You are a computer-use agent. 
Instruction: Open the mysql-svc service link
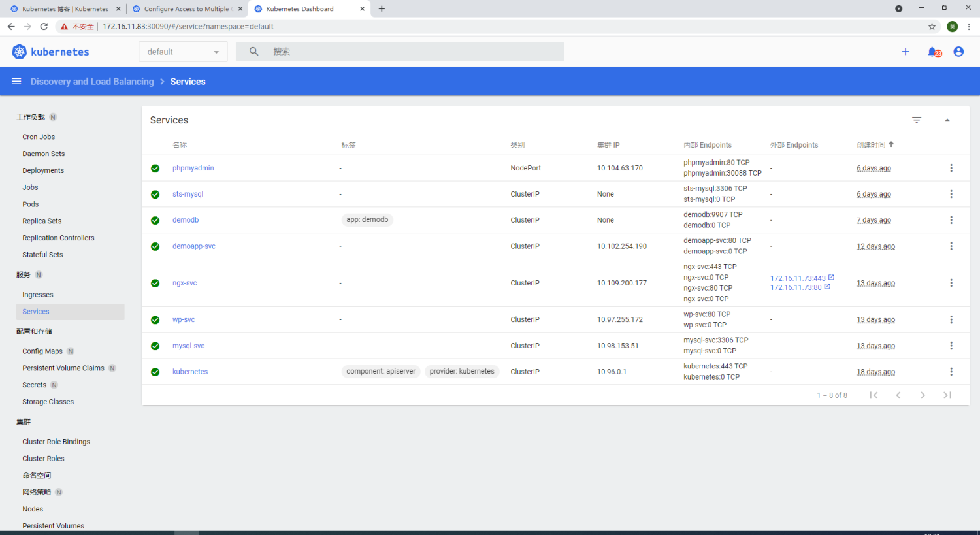(189, 346)
